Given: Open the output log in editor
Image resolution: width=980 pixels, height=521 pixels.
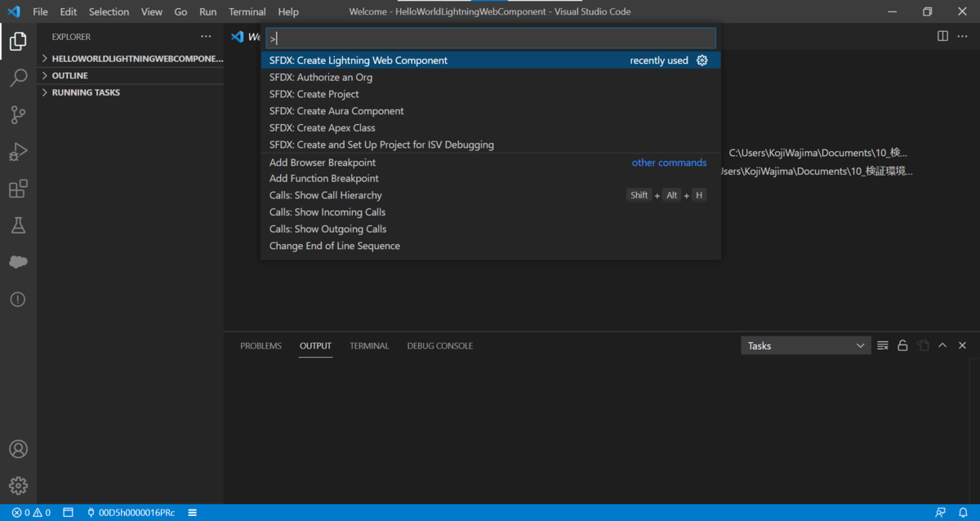Looking at the screenshot, I should click(923, 345).
